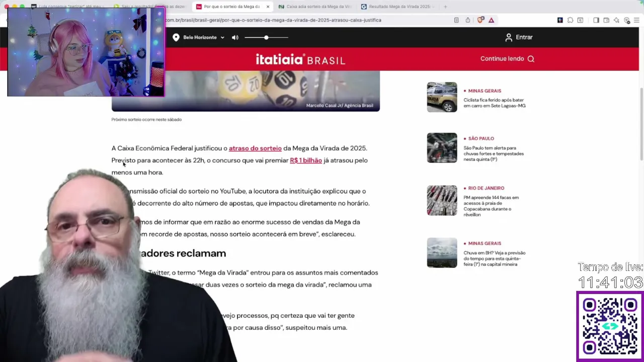Viewport: 644px width, 362px height.
Task: Open reader mode icon in address bar
Action: pos(456,20)
